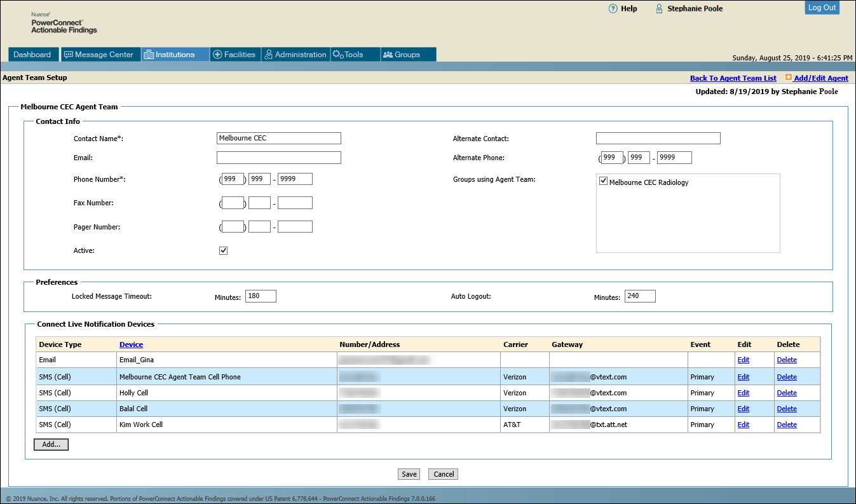Click the Add... device button
This screenshot has width=856, height=504.
pyautogui.click(x=51, y=444)
